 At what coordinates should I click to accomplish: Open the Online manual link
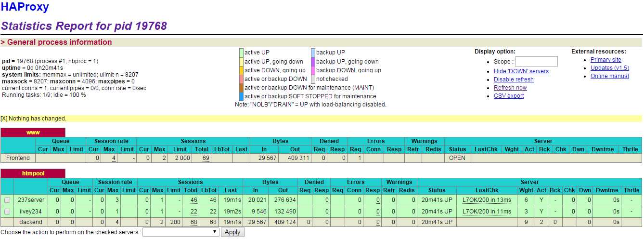pyautogui.click(x=610, y=76)
